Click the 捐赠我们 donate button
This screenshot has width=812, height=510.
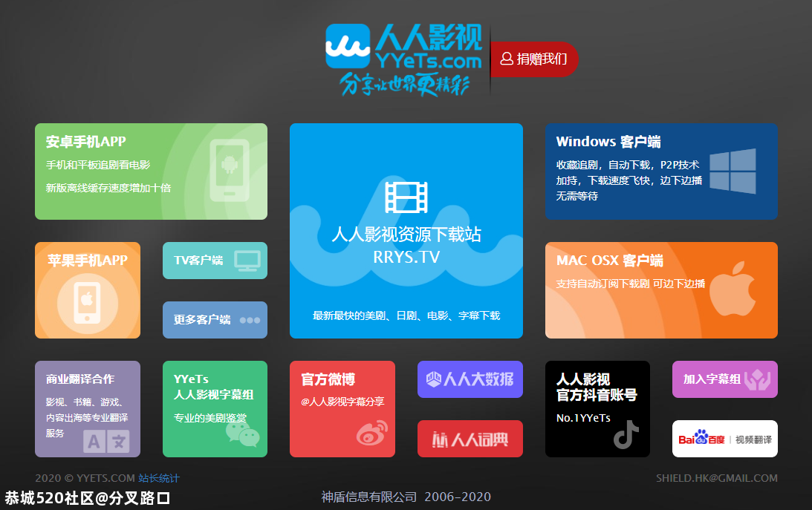pyautogui.click(x=534, y=59)
